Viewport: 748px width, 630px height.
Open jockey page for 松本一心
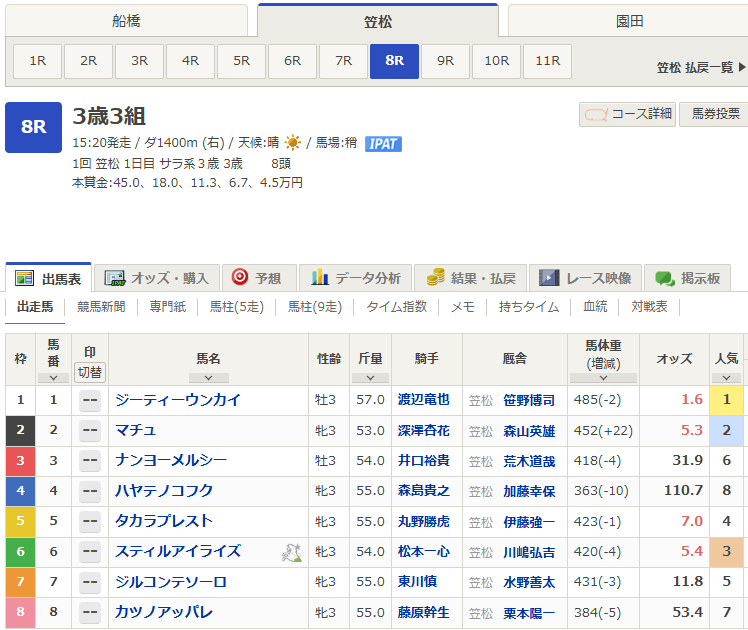tap(424, 551)
